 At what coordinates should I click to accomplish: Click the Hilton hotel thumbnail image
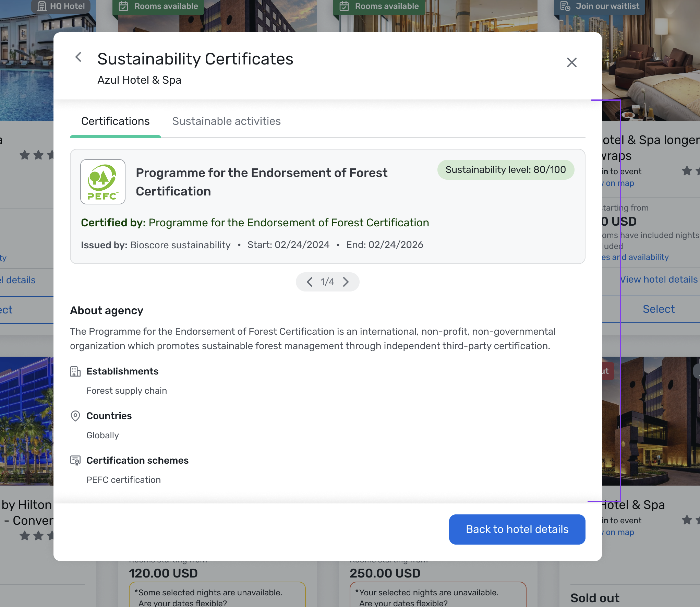tap(27, 421)
